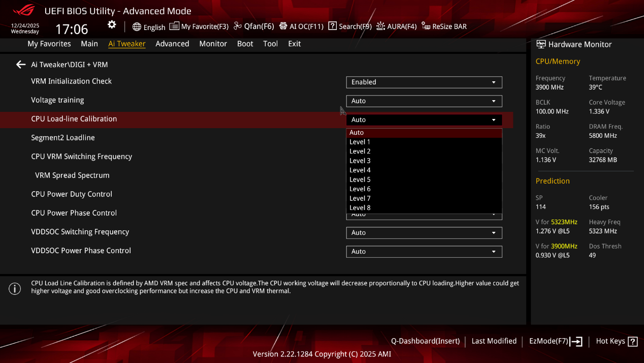This screenshot has width=644, height=363.
Task: Toggle the ReSize BAR option
Action: (444, 26)
